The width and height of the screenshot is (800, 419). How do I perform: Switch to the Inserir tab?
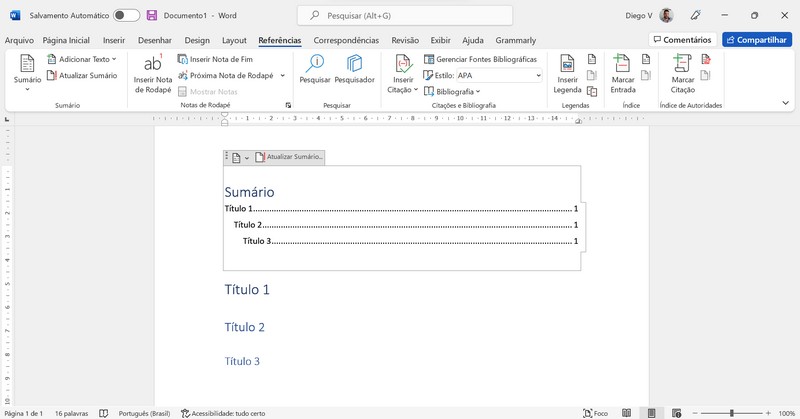(x=114, y=40)
